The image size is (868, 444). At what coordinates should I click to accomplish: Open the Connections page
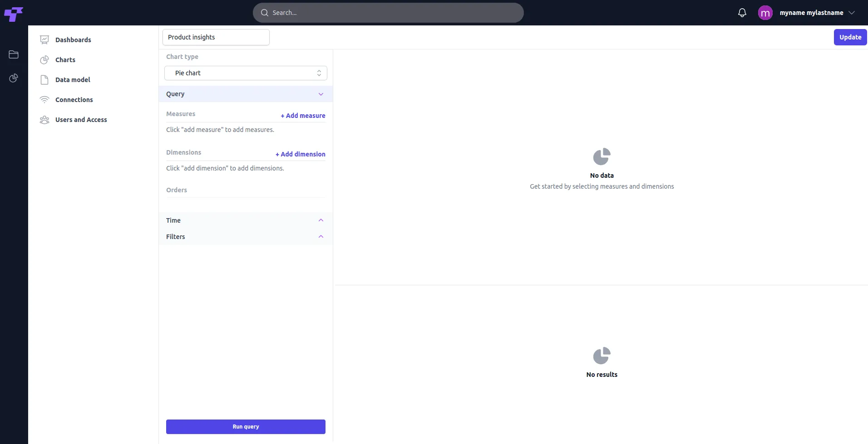coord(74,100)
